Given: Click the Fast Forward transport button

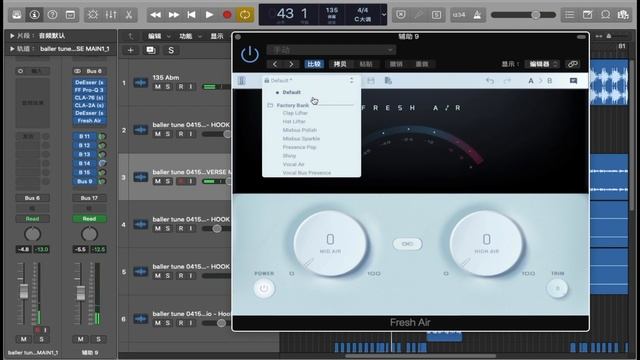Looking at the screenshot, I should point(174,15).
